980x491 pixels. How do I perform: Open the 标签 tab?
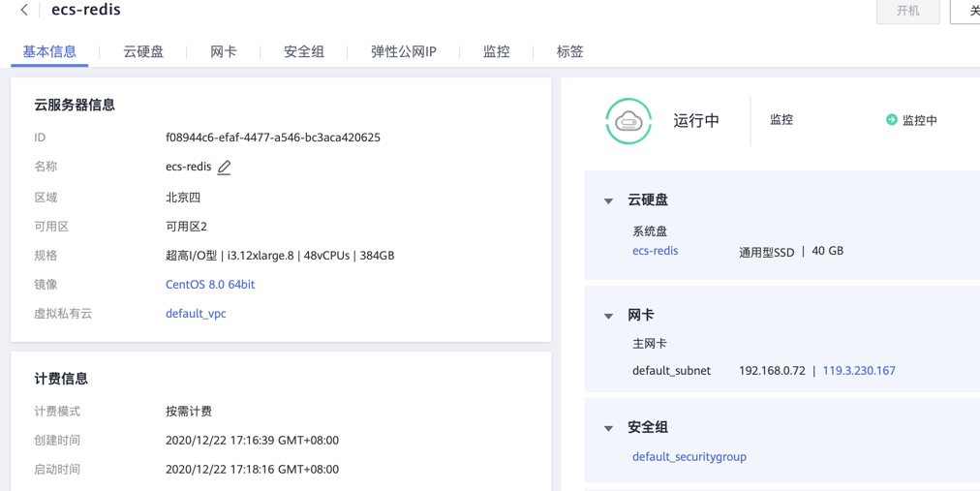click(x=569, y=51)
